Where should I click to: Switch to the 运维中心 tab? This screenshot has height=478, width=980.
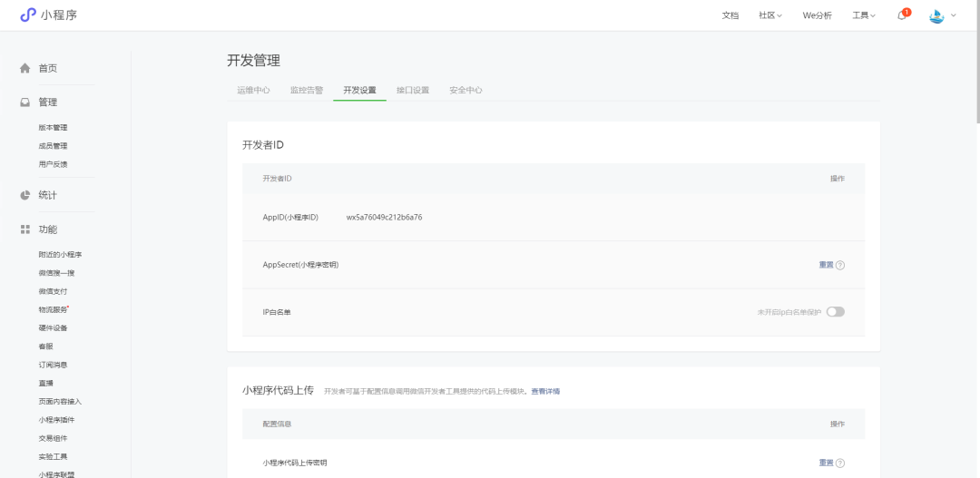[x=253, y=91]
